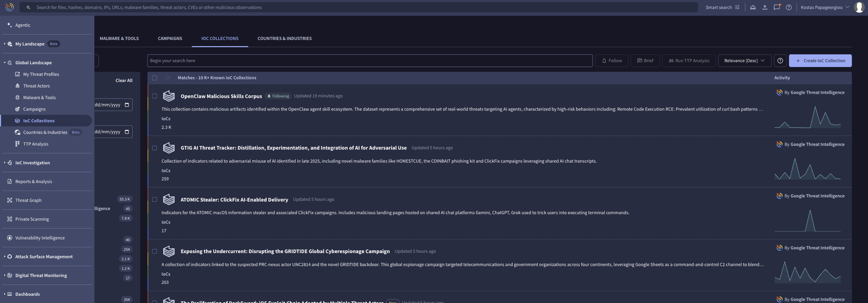Open the GTIG AI Threat Tracker collection title
The height and width of the screenshot is (303, 868).
click(x=293, y=148)
